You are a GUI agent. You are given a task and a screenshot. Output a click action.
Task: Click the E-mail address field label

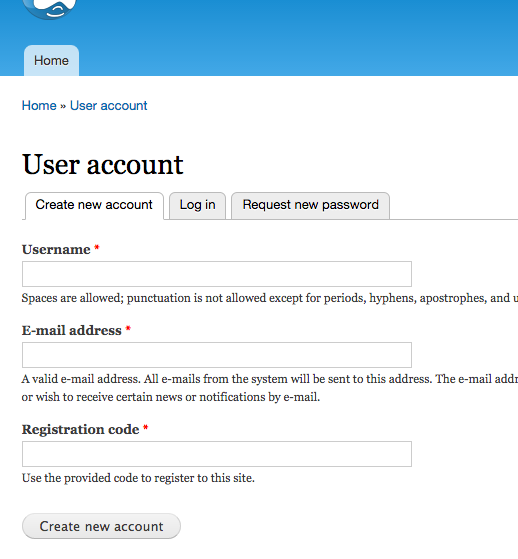[x=72, y=330]
